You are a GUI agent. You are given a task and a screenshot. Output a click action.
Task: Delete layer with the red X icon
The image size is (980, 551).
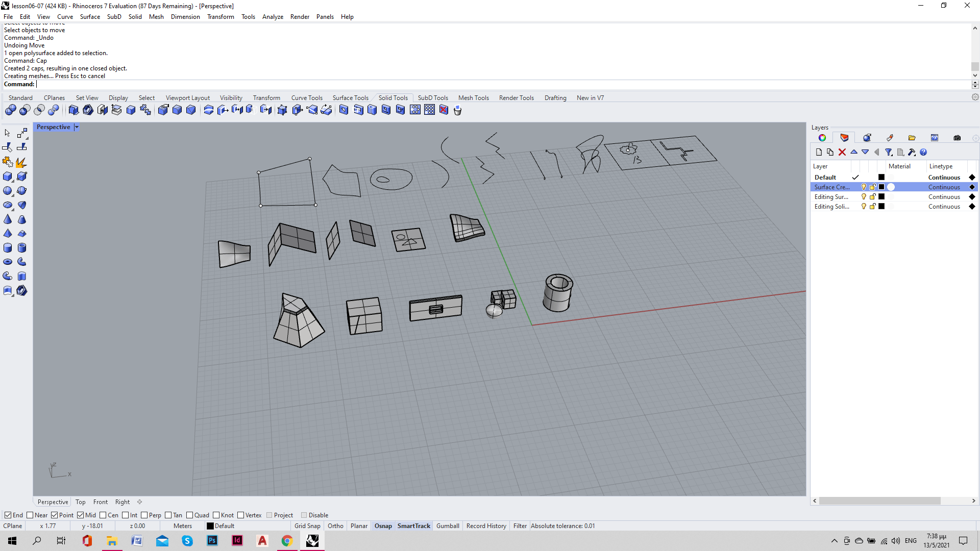point(842,152)
